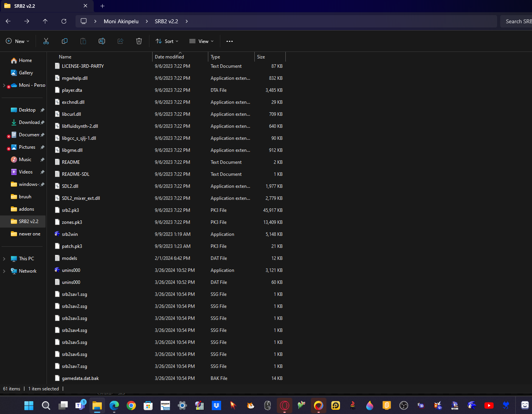The height and width of the screenshot is (414, 532).
Task: Open Settings gear from the taskbar
Action: click(x=182, y=405)
